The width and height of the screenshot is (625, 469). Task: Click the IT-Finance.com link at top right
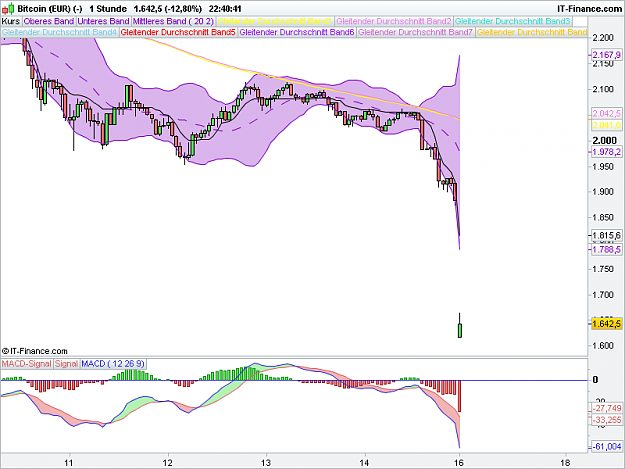point(589,8)
